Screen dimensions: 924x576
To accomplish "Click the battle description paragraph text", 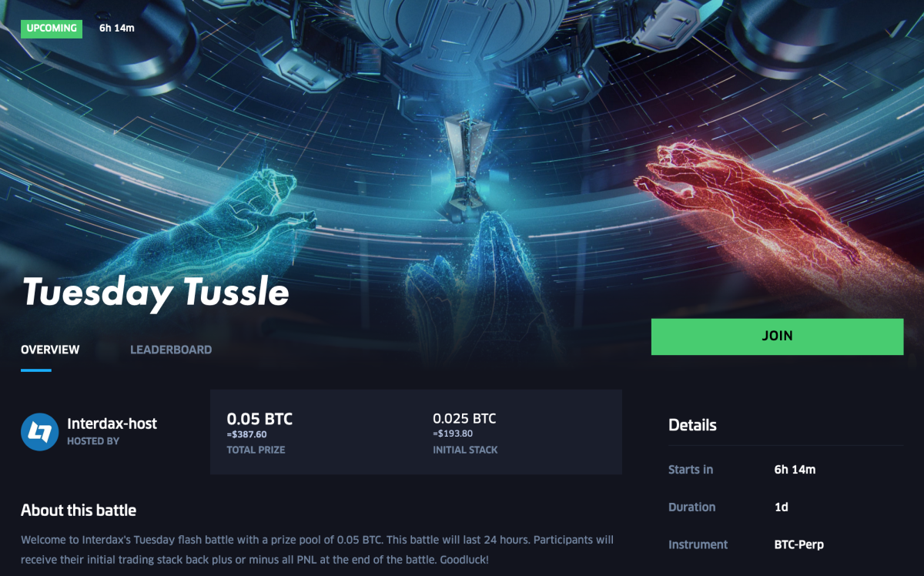I will (x=317, y=550).
